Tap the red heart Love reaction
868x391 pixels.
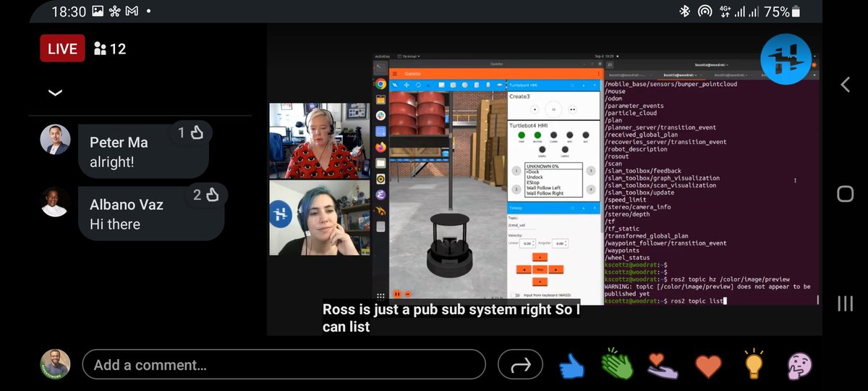[x=708, y=366]
